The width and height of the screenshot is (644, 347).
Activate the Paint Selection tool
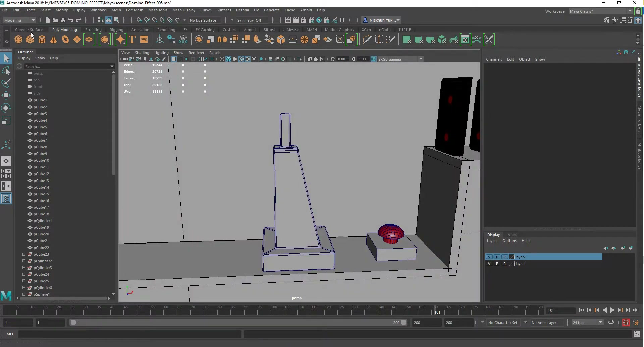click(x=6, y=83)
